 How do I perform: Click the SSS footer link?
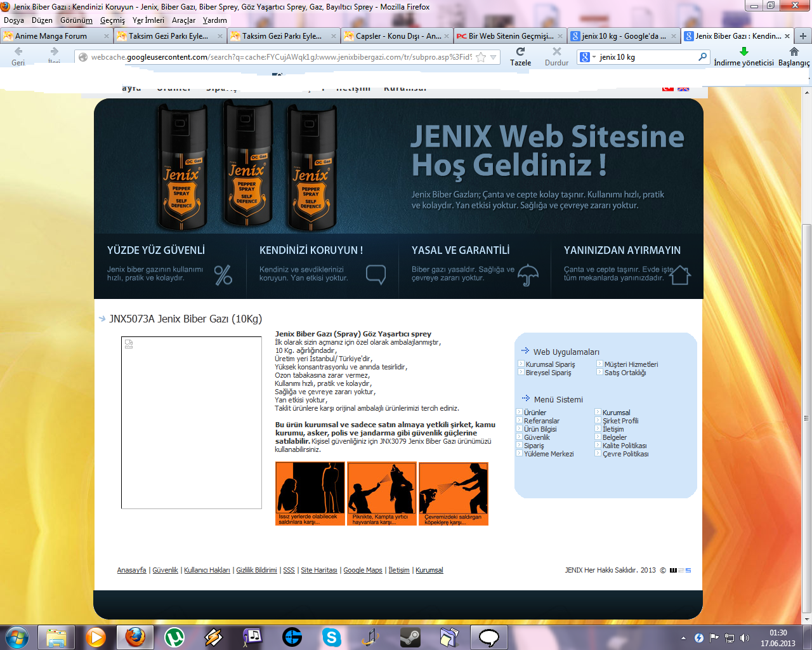(x=289, y=570)
